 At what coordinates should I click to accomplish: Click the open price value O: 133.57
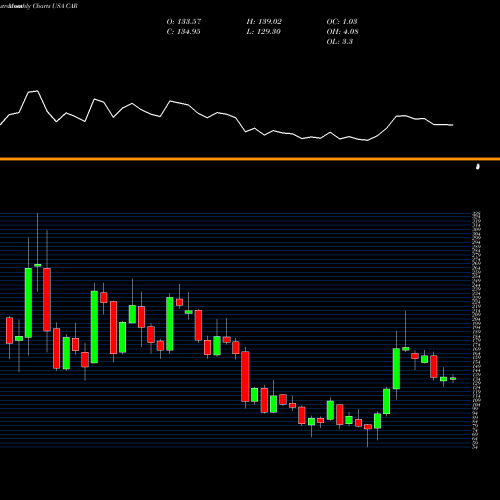click(x=184, y=22)
